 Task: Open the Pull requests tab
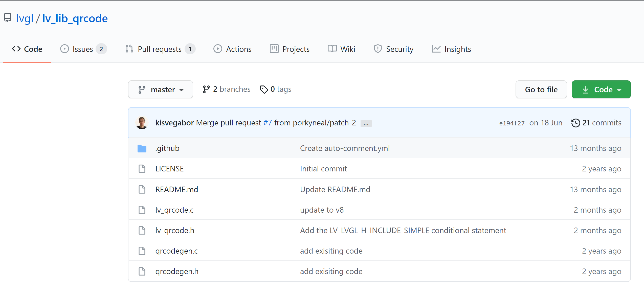[x=160, y=49]
